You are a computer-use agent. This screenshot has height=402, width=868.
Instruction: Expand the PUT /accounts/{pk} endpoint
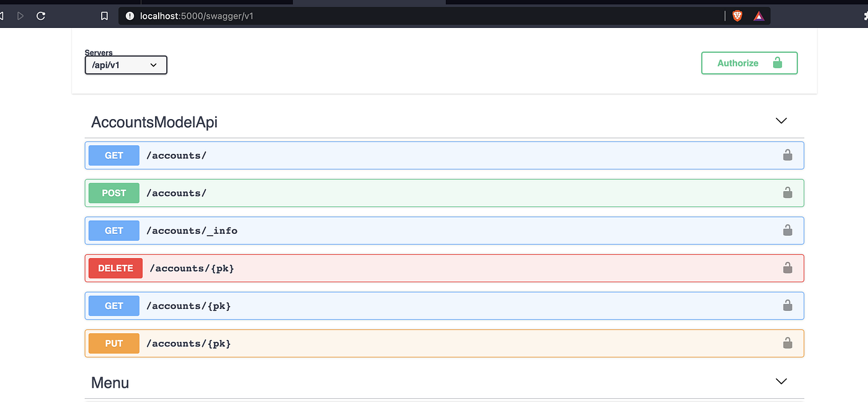click(445, 343)
